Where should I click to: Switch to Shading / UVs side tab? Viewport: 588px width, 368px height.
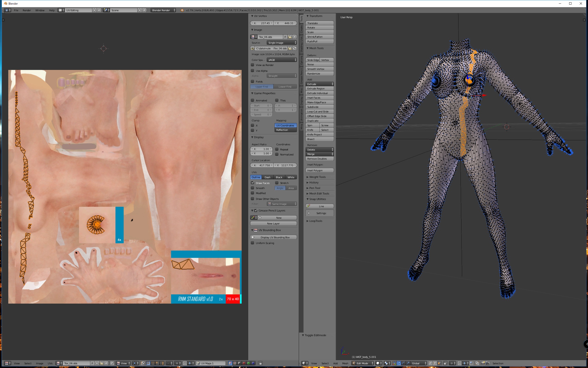(x=302, y=44)
